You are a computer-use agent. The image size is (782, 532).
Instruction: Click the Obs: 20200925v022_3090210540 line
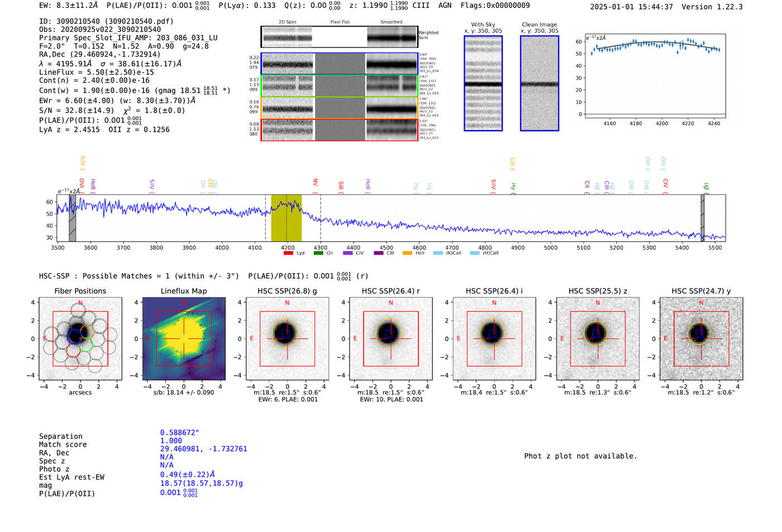[x=100, y=30]
